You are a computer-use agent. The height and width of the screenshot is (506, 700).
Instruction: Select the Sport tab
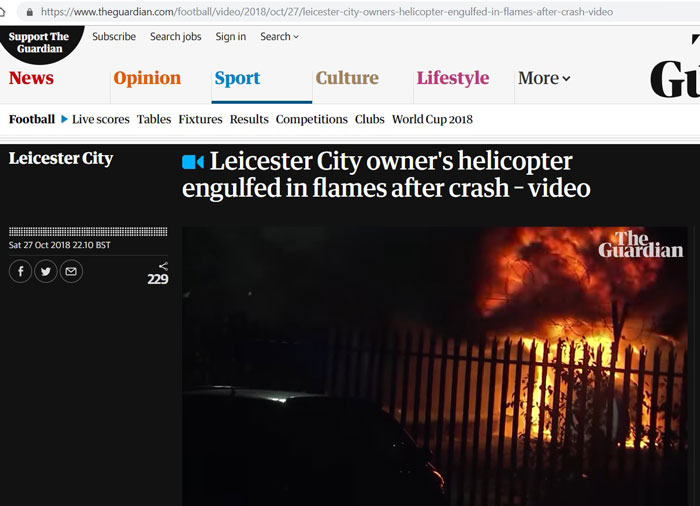237,78
